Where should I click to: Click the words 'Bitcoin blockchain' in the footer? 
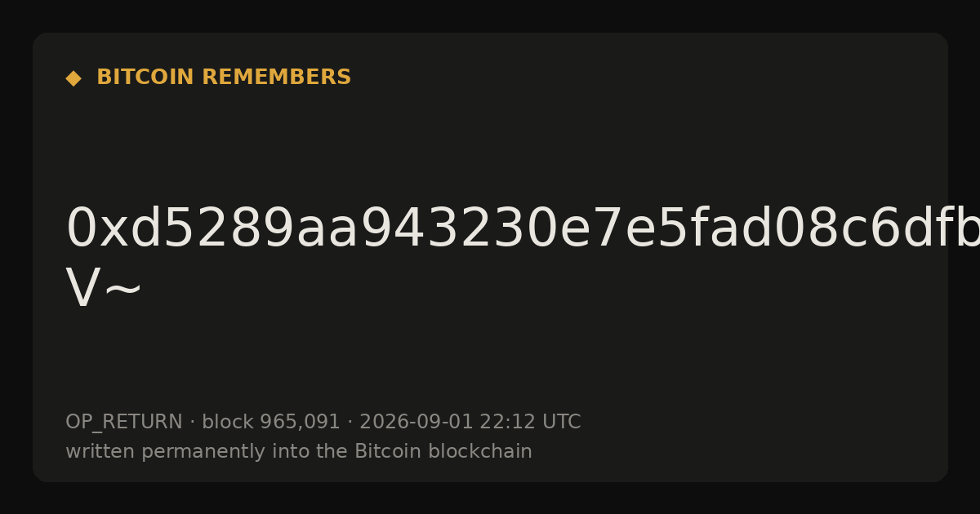[x=443, y=452]
